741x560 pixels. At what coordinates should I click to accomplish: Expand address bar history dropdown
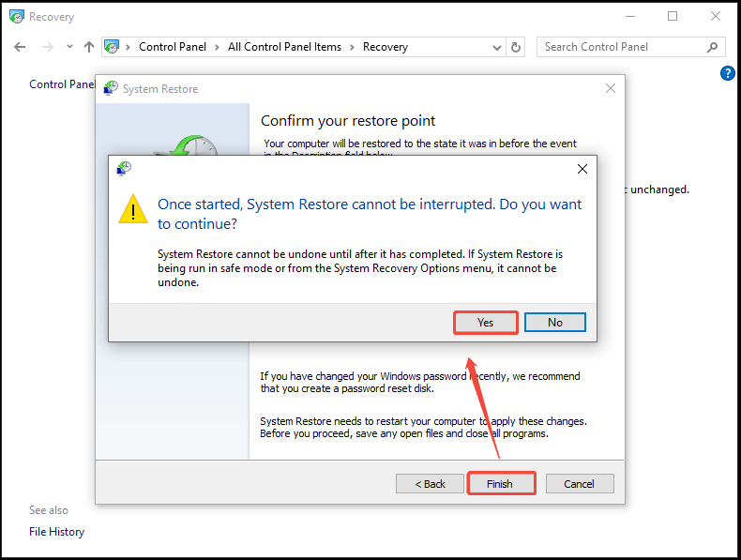(497, 47)
